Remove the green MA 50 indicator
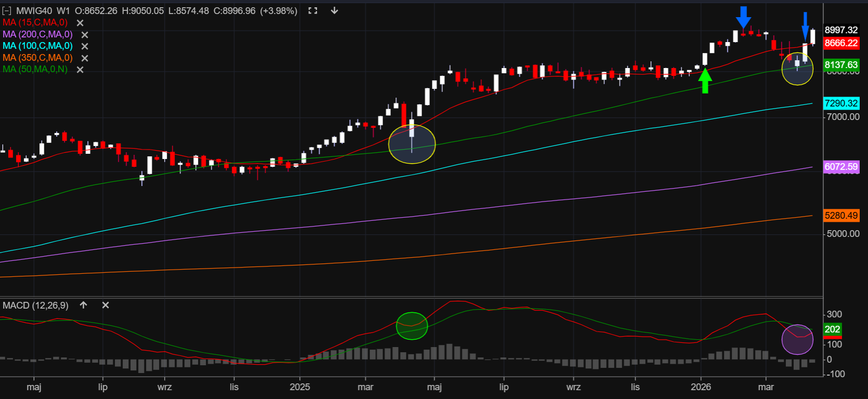Screen dimensions: 868x399 pyautogui.click(x=80, y=70)
